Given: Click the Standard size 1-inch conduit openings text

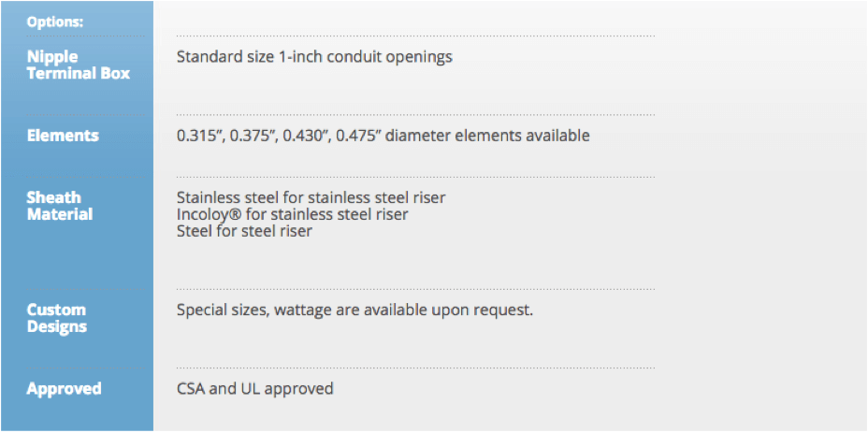Looking at the screenshot, I should coord(314,57).
